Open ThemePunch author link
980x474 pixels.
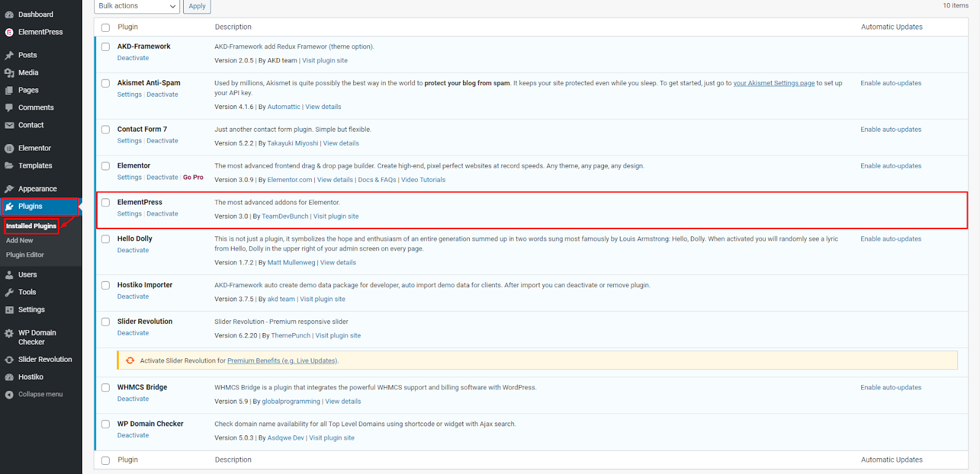tap(291, 336)
